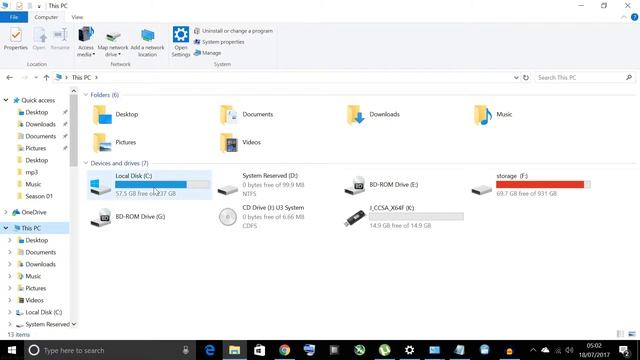Select the Downloads folder icon
640x360 pixels.
click(356, 115)
